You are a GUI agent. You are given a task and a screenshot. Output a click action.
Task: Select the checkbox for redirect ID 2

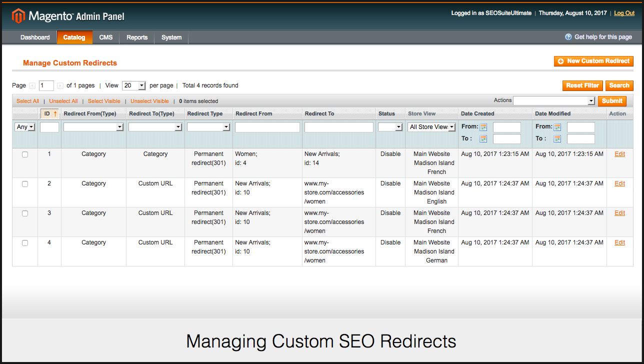[x=25, y=184]
